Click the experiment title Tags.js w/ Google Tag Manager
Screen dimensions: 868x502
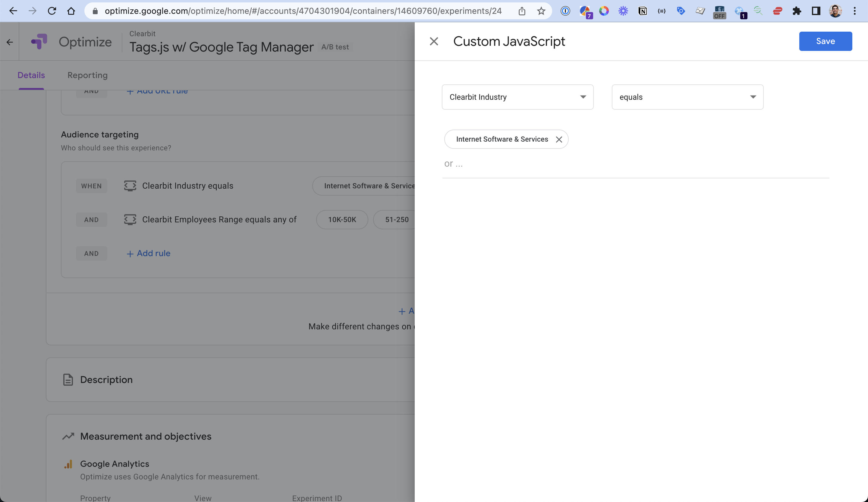coord(222,47)
